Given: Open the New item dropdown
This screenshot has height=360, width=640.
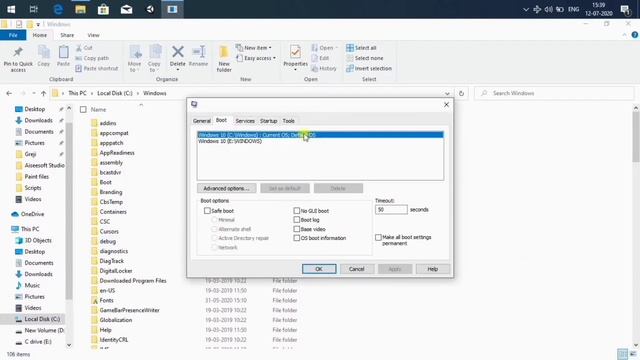Looking at the screenshot, I should [x=253, y=48].
